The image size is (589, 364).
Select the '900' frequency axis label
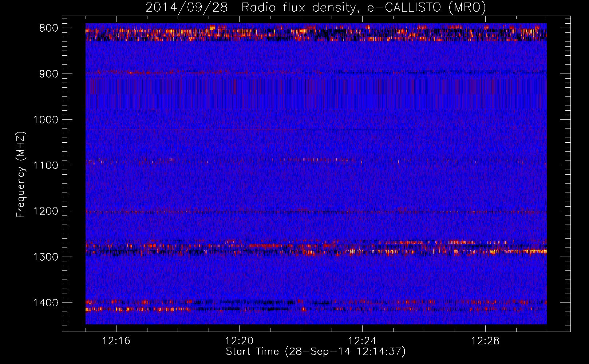coord(49,74)
